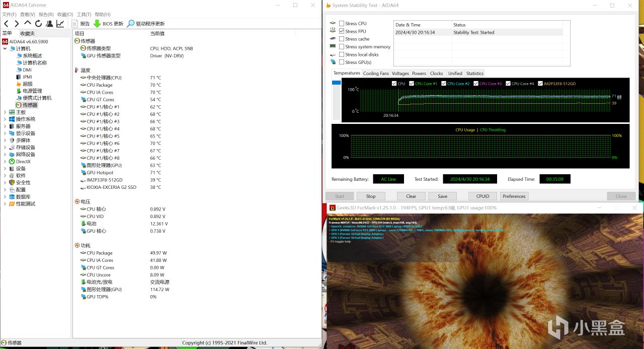Image resolution: width=644 pixels, height=349 pixels.
Task: Expand the 多媒体 tree node
Action: click(5, 141)
